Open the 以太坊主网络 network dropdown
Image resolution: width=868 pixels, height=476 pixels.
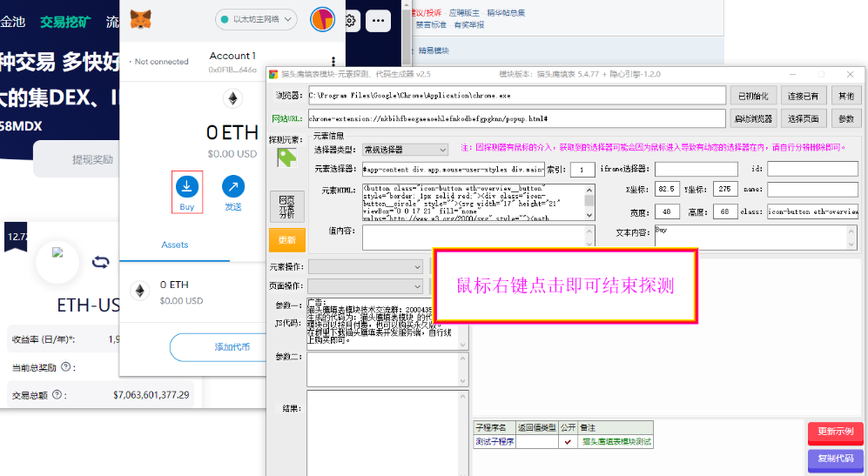(256, 19)
